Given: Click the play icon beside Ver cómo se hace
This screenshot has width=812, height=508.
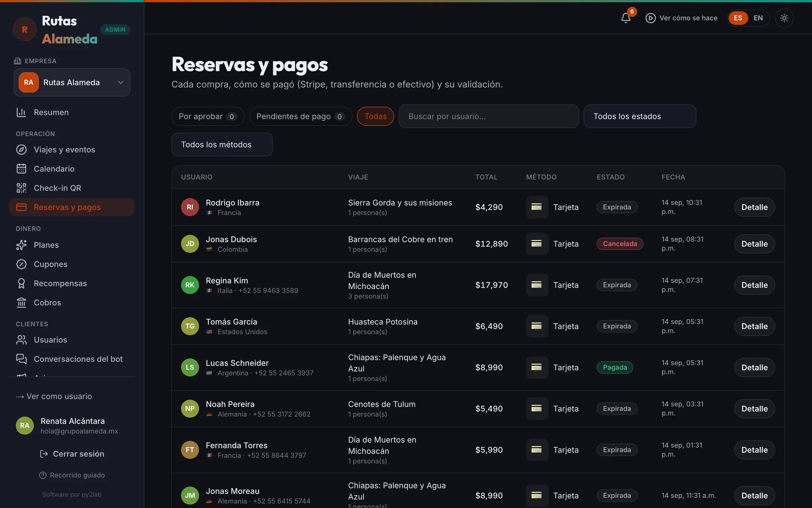Looking at the screenshot, I should (x=650, y=18).
